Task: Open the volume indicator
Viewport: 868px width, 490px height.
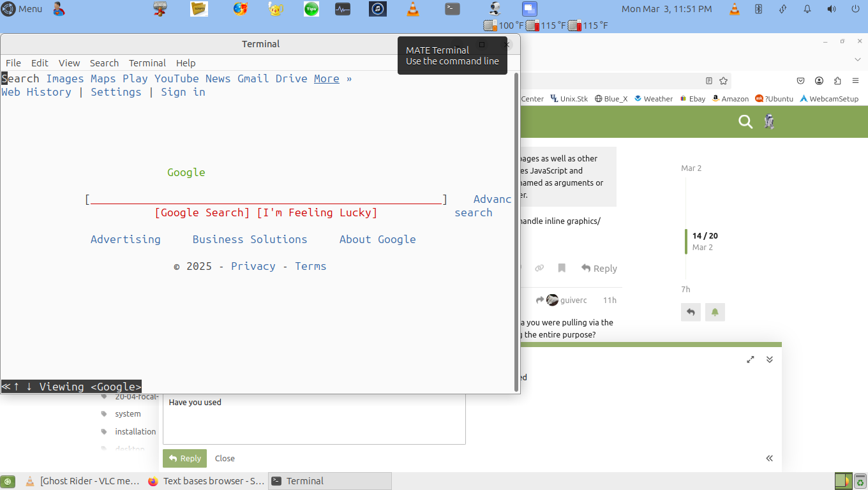Action: tap(832, 9)
